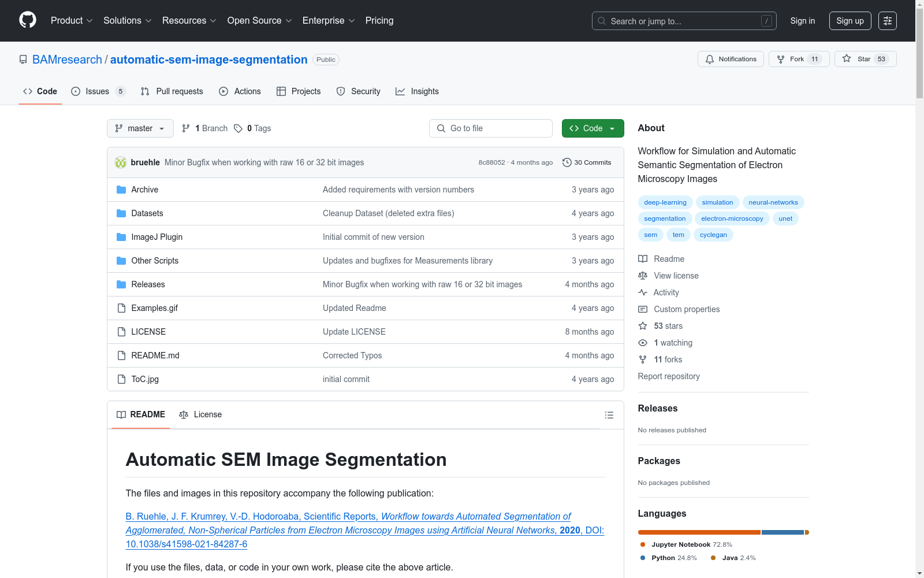Click the deep-learning topic tag
The image size is (924, 578).
point(665,202)
